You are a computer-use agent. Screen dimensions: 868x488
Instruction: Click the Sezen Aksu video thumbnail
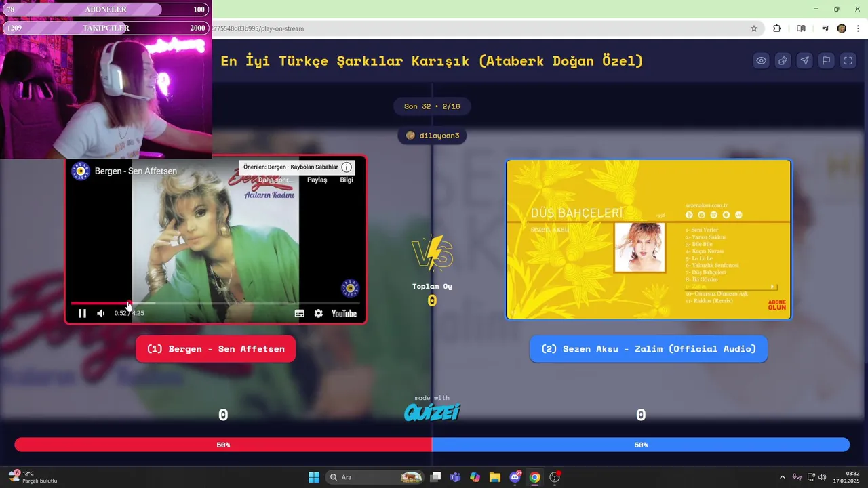(x=649, y=239)
